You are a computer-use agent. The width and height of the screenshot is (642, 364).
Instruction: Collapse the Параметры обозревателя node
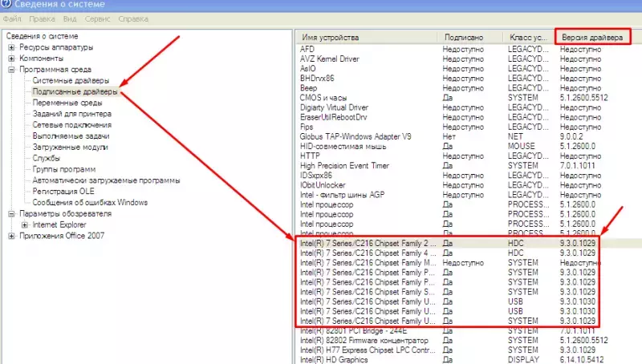coord(11,213)
